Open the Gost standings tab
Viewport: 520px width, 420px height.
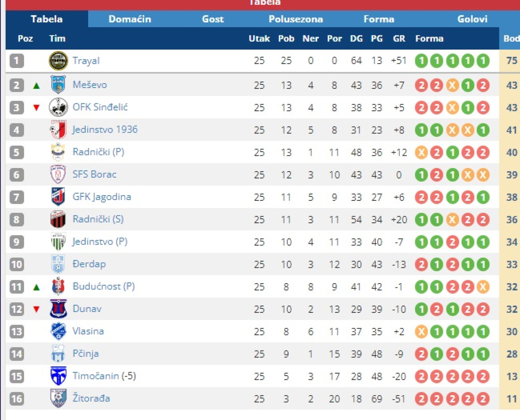click(x=212, y=19)
